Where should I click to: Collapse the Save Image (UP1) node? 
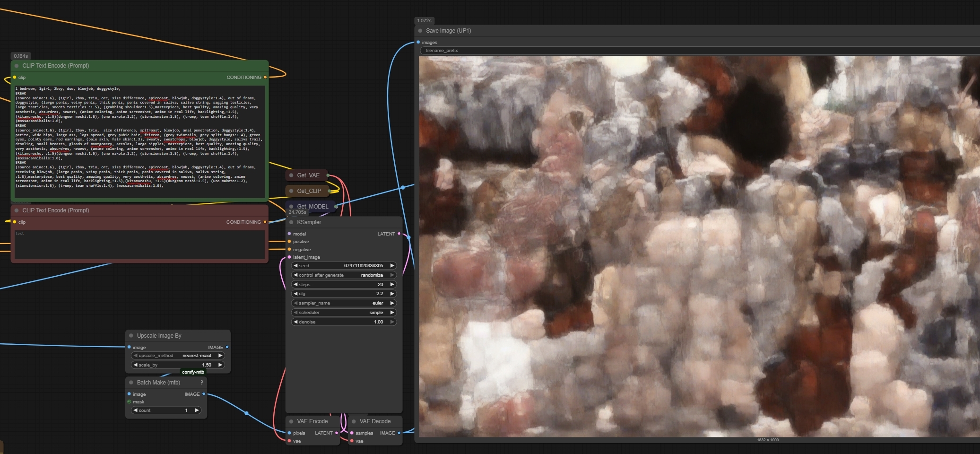420,31
